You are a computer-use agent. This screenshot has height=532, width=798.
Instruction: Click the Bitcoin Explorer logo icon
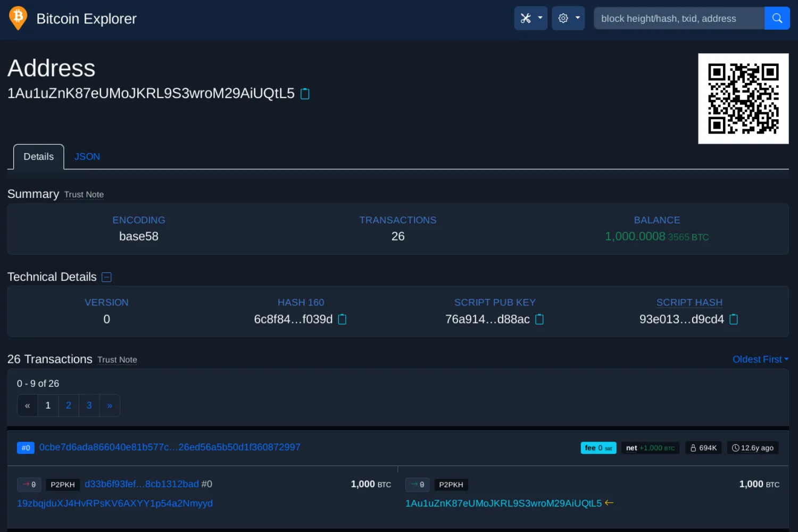(x=18, y=18)
